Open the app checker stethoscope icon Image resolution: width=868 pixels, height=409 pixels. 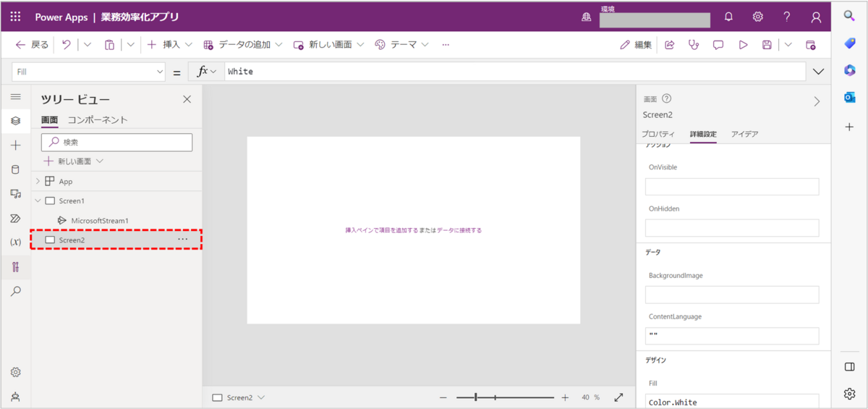pos(694,45)
